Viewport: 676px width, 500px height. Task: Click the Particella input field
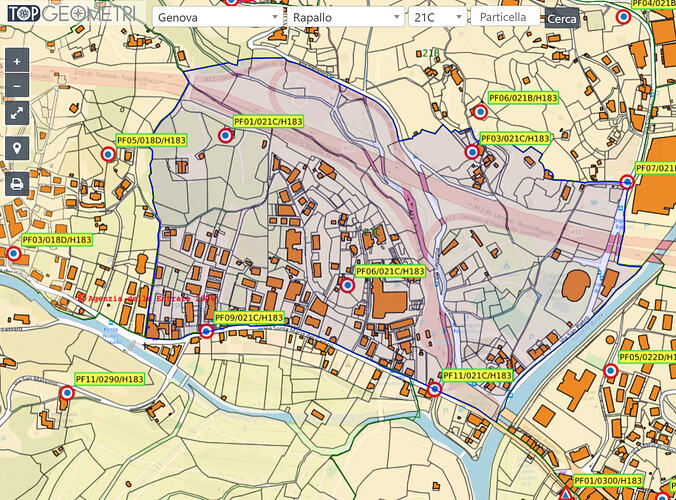pos(506,17)
